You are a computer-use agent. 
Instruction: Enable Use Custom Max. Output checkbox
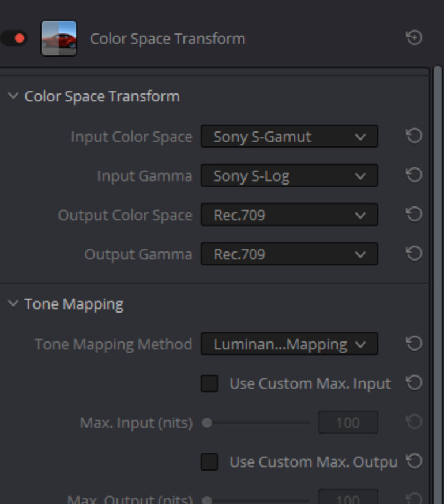pos(209,461)
